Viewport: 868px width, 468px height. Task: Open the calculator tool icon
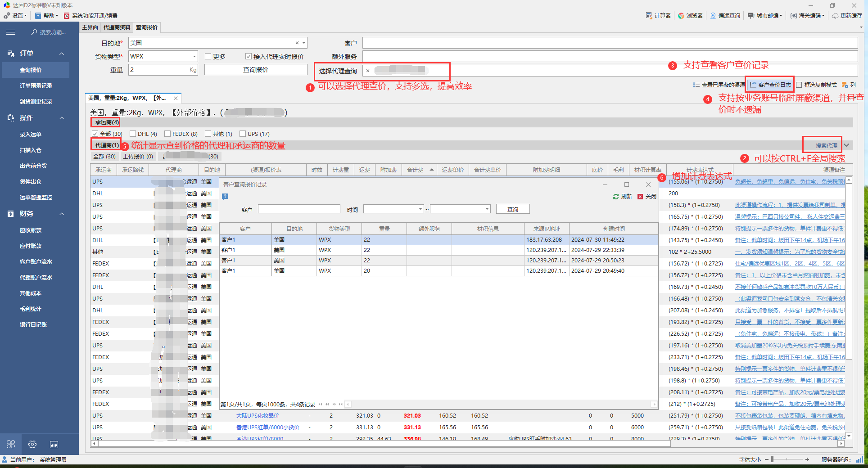coord(649,15)
